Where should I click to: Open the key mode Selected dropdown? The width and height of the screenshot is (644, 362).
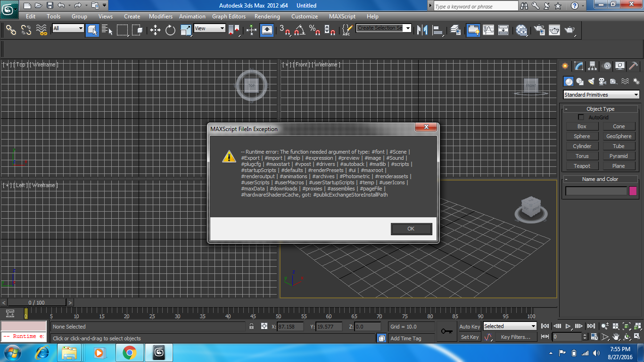[510, 326]
